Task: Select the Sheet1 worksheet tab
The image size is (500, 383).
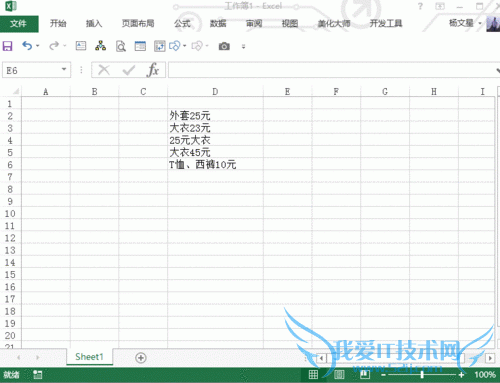Action: [x=89, y=357]
